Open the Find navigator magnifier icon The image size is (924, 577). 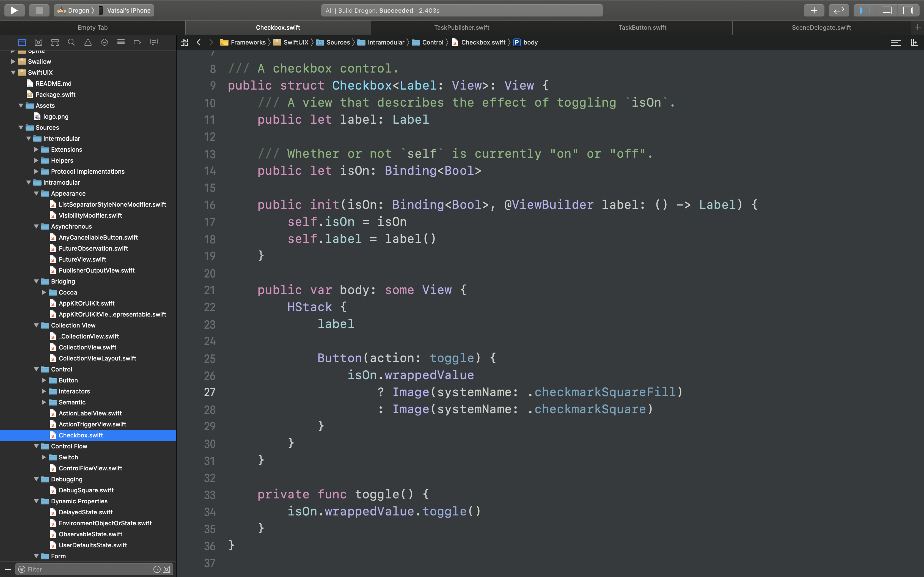71,42
